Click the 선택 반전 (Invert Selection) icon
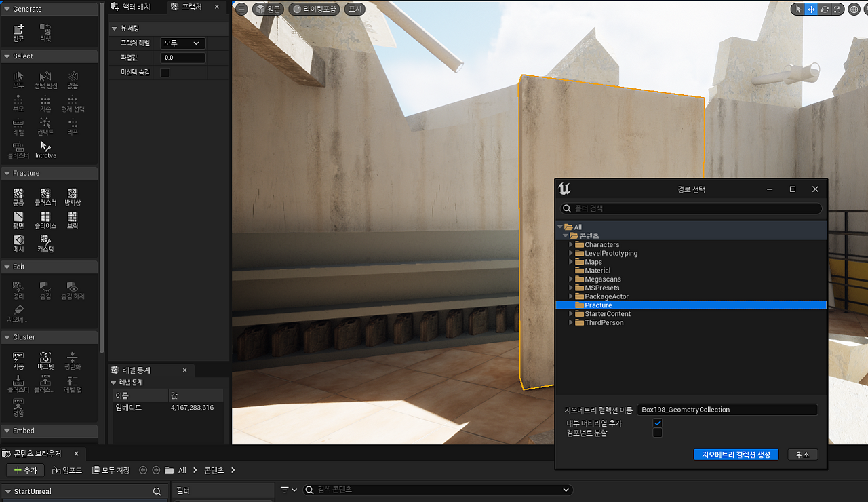The image size is (868, 502). coord(45,79)
